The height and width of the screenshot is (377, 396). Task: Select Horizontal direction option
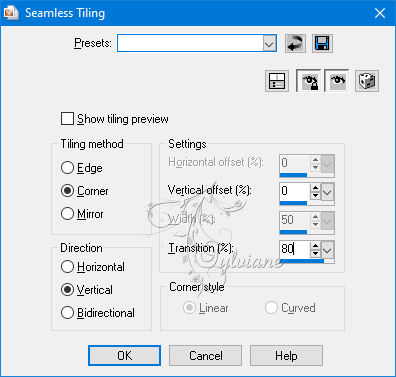tap(67, 267)
